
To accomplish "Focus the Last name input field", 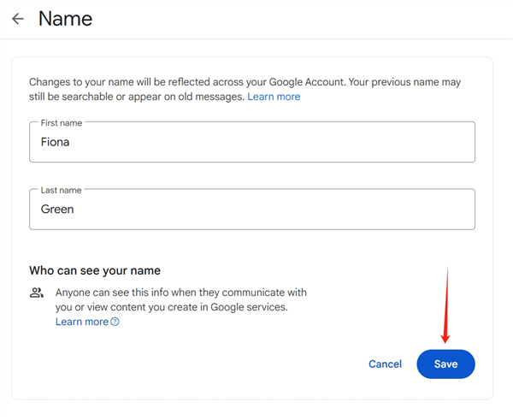I will pyautogui.click(x=251, y=209).
